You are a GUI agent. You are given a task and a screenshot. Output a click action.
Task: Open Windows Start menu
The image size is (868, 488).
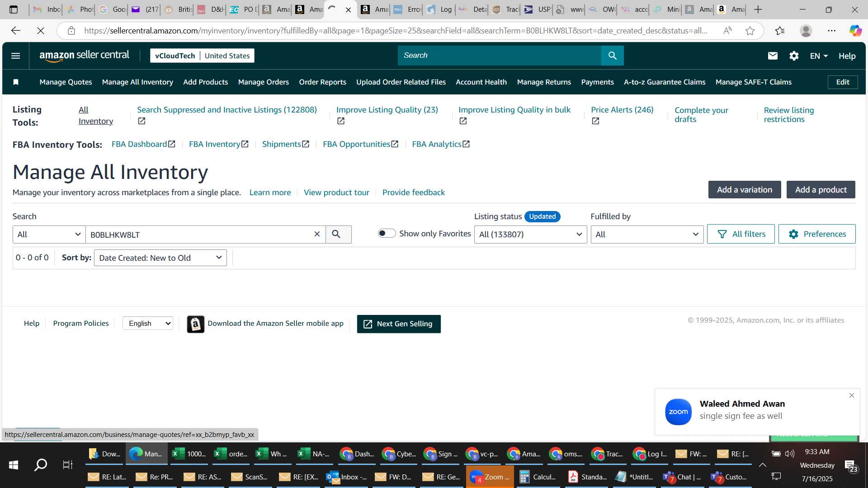click(13, 465)
